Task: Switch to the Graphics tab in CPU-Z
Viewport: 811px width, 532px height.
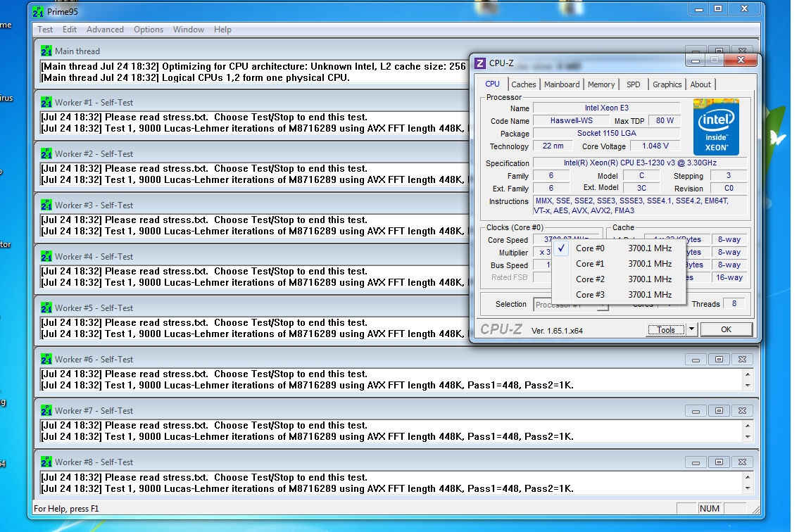Action: click(x=667, y=84)
